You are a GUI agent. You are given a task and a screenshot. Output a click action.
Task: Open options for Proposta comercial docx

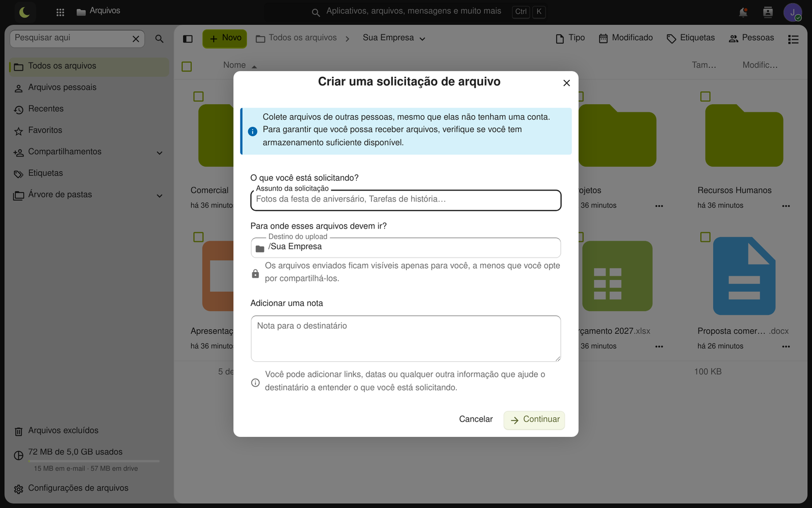(786, 346)
